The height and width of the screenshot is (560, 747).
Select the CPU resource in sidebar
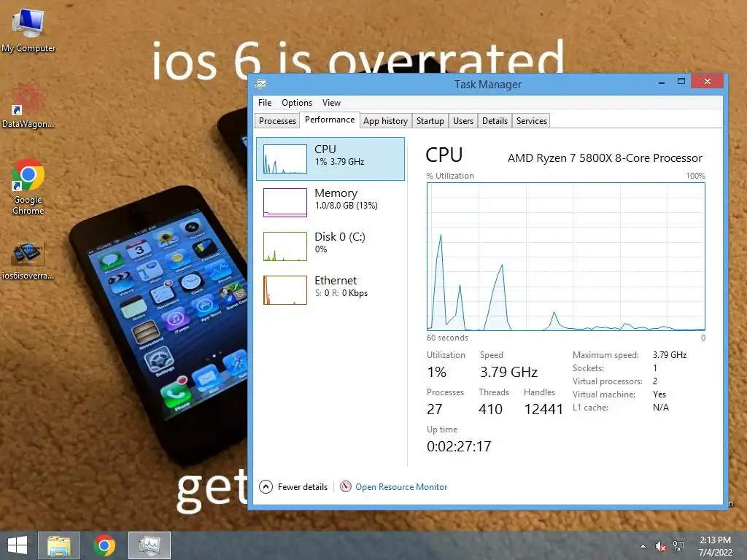point(330,159)
